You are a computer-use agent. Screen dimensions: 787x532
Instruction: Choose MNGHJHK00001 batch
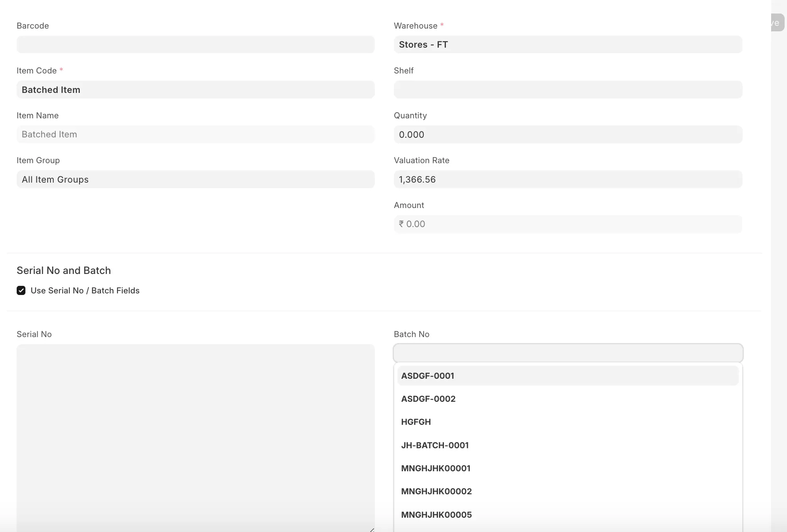pyautogui.click(x=568, y=468)
